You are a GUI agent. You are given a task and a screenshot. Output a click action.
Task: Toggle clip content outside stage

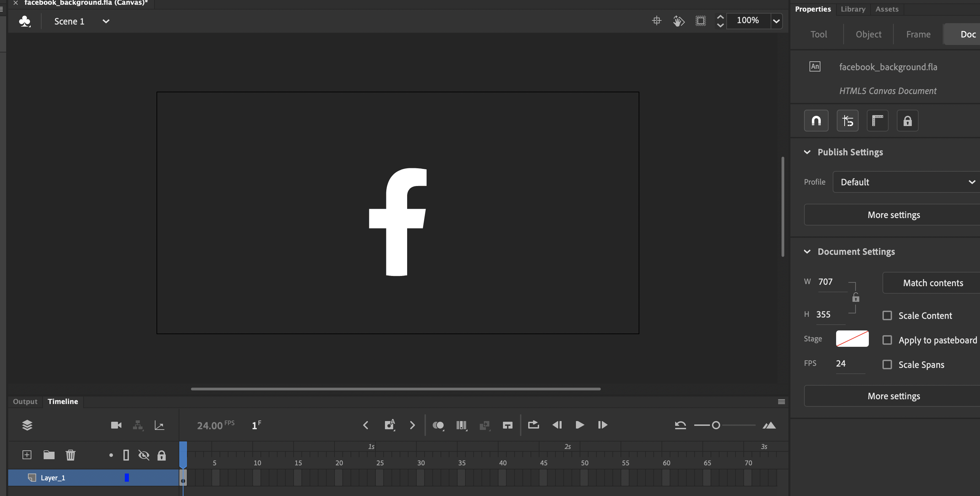pos(701,21)
